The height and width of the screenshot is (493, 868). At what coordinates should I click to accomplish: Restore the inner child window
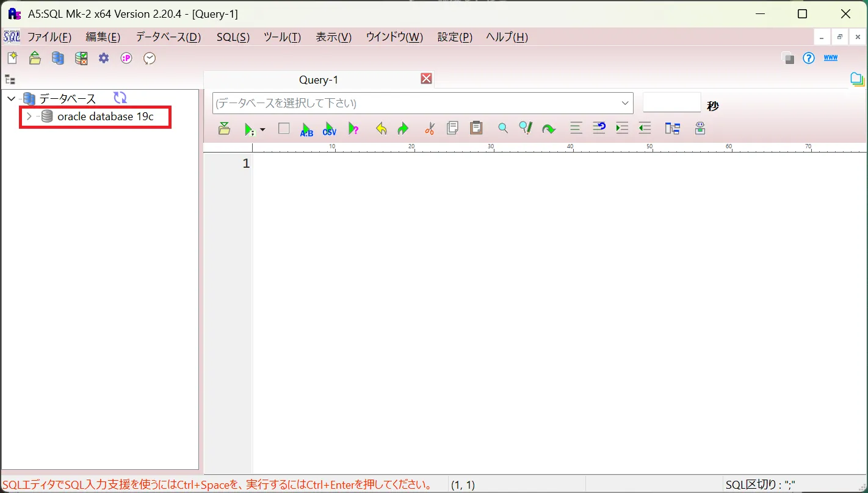840,37
